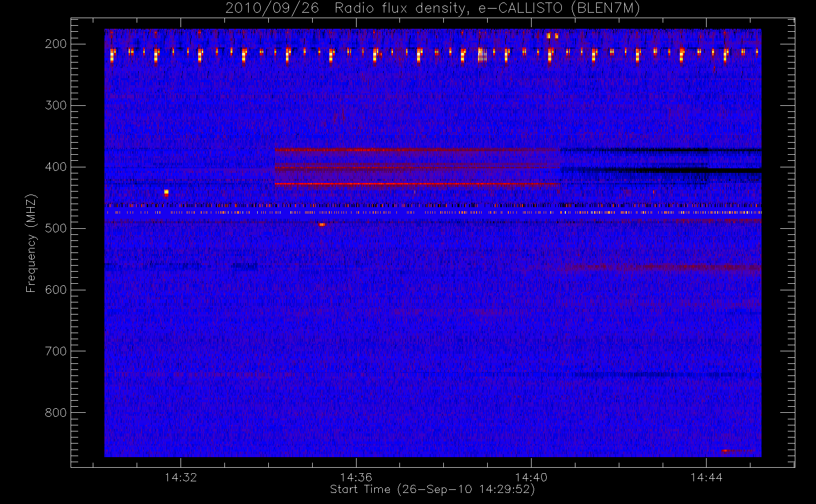Click the 14:32 time tick label
This screenshot has height=504, width=816.
[x=181, y=477]
